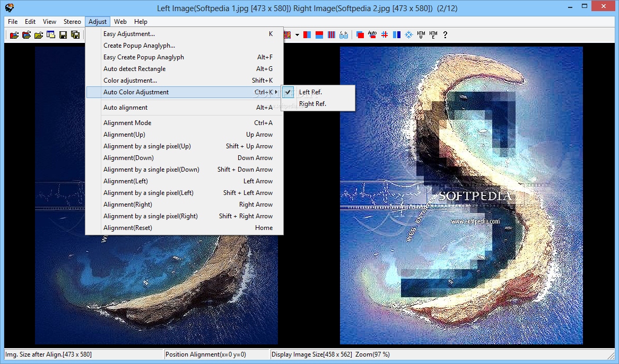This screenshot has height=364, width=619.
Task: Click the overlapping blue and red squares icon
Action: pyautogui.click(x=360, y=34)
